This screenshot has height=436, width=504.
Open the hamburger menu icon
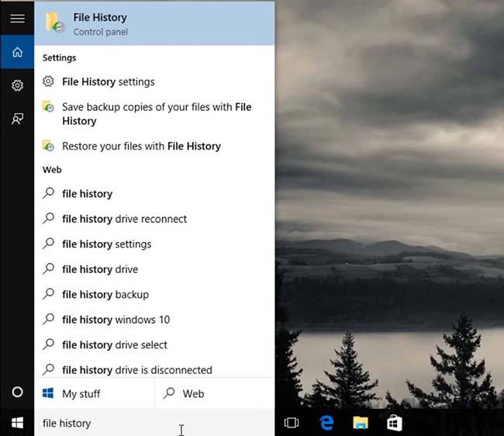17,19
